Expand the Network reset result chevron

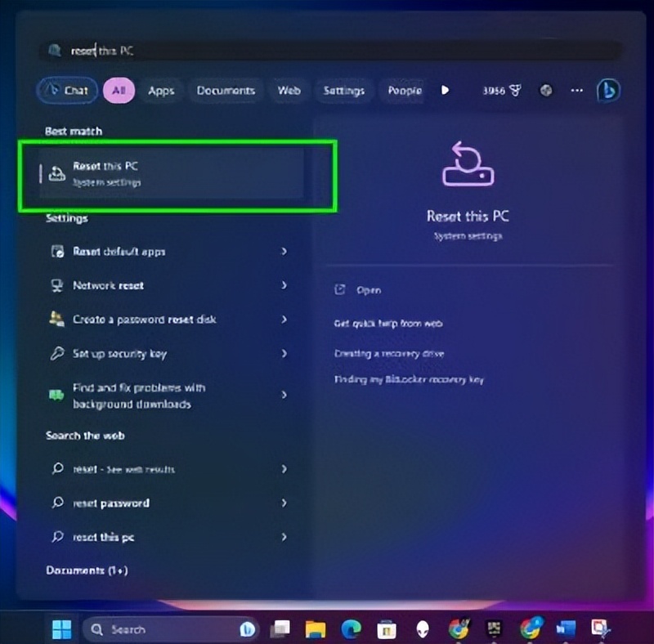click(x=284, y=285)
